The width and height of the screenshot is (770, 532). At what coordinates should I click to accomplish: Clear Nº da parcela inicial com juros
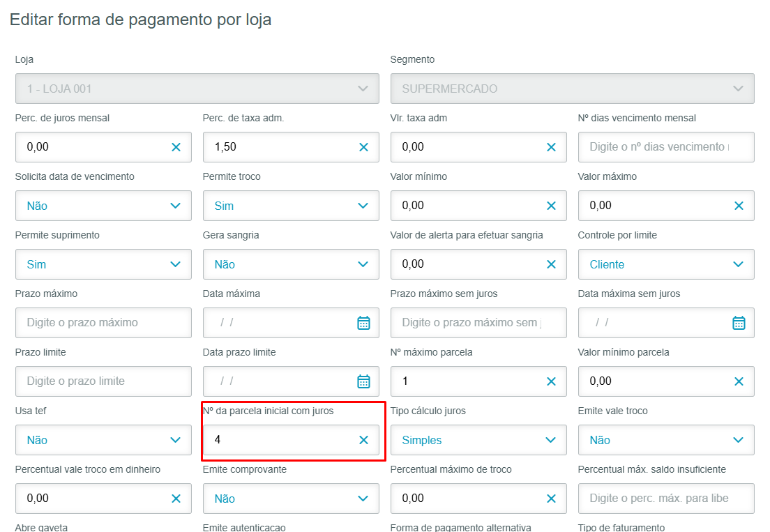(363, 440)
